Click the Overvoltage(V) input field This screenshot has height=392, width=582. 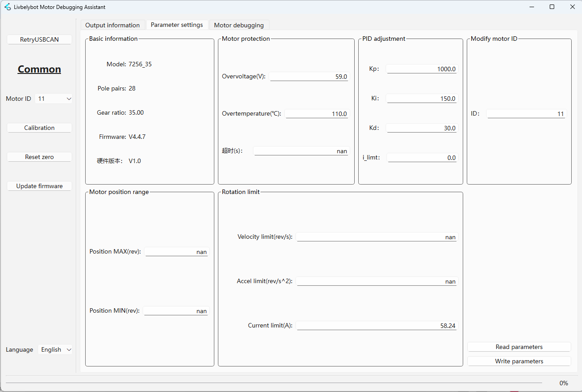coord(308,77)
